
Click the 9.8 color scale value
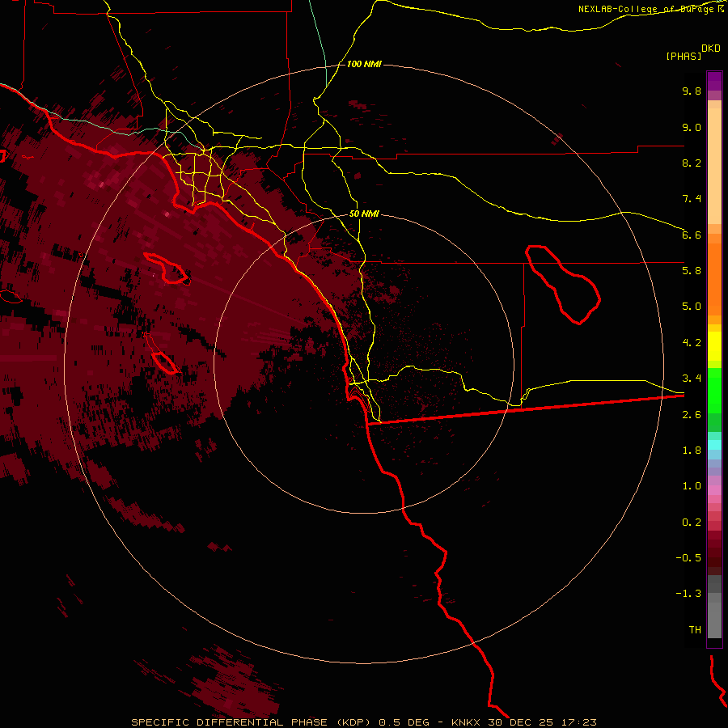[x=692, y=91]
